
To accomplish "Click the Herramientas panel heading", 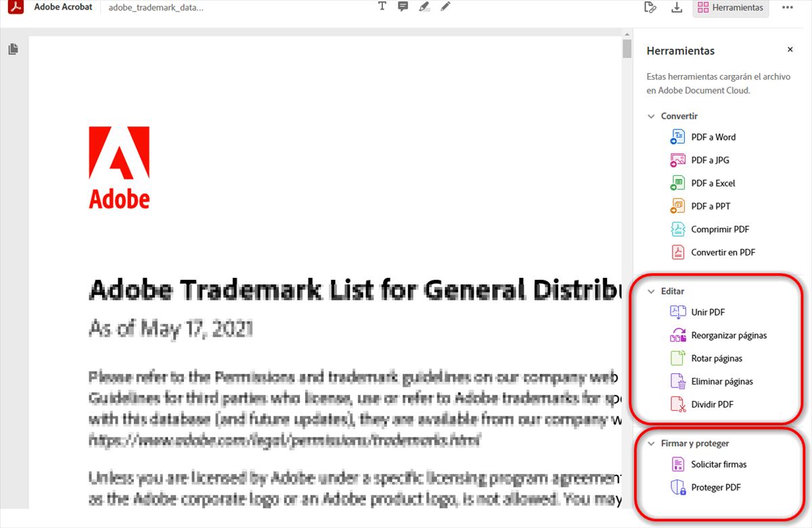I will 680,51.
